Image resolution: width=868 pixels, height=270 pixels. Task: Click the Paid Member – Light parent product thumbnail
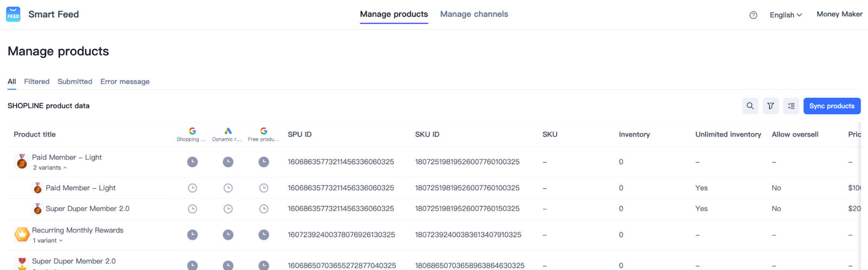click(x=22, y=162)
